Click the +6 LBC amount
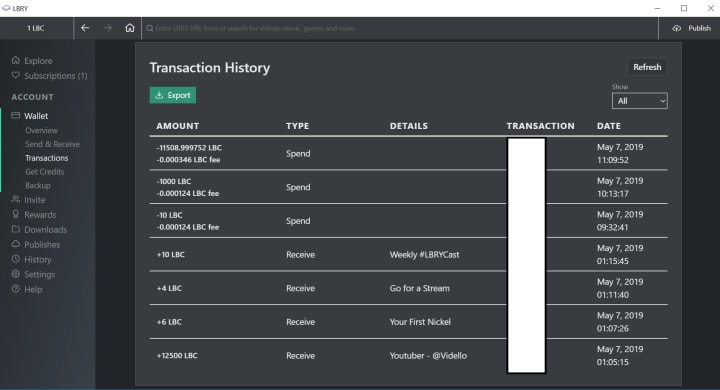720x390 pixels. coord(169,322)
